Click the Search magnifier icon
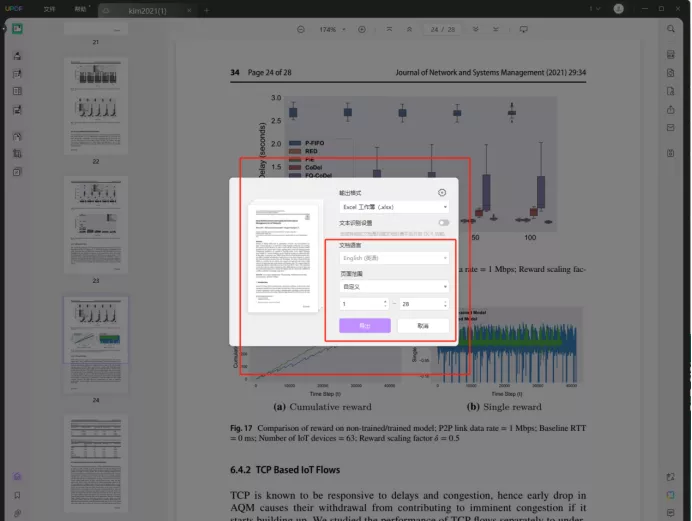The height and width of the screenshot is (521, 692). point(670,29)
